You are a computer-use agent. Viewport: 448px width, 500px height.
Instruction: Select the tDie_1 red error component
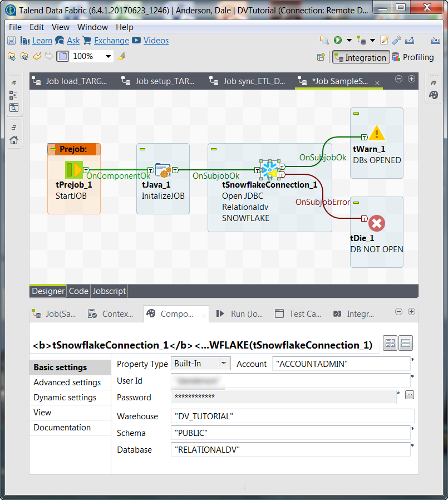coord(377,223)
